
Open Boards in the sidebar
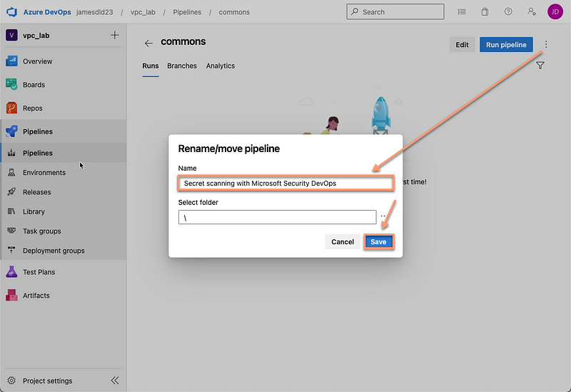64,84
